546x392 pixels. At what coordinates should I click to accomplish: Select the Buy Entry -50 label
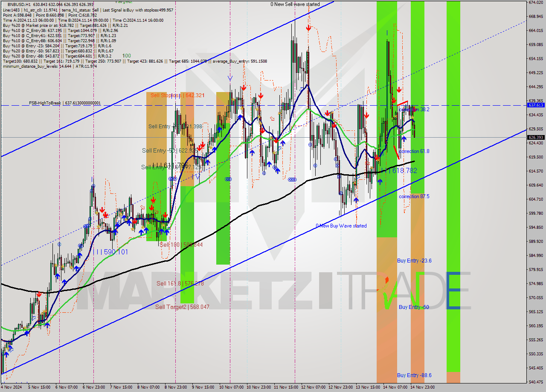pos(414,307)
